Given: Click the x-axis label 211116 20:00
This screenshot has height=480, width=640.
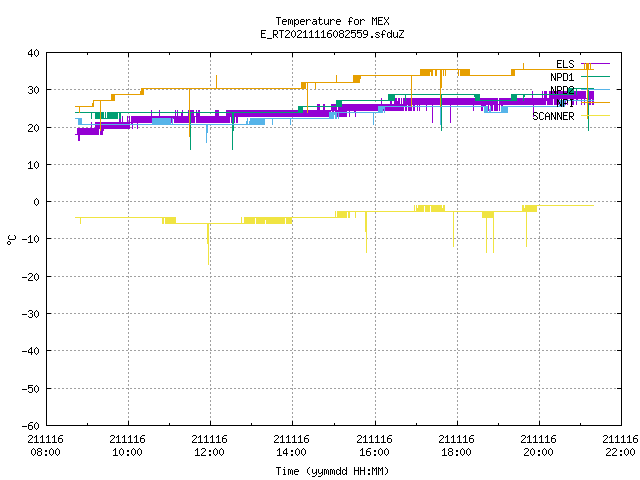Looking at the screenshot, I should (x=538, y=445).
